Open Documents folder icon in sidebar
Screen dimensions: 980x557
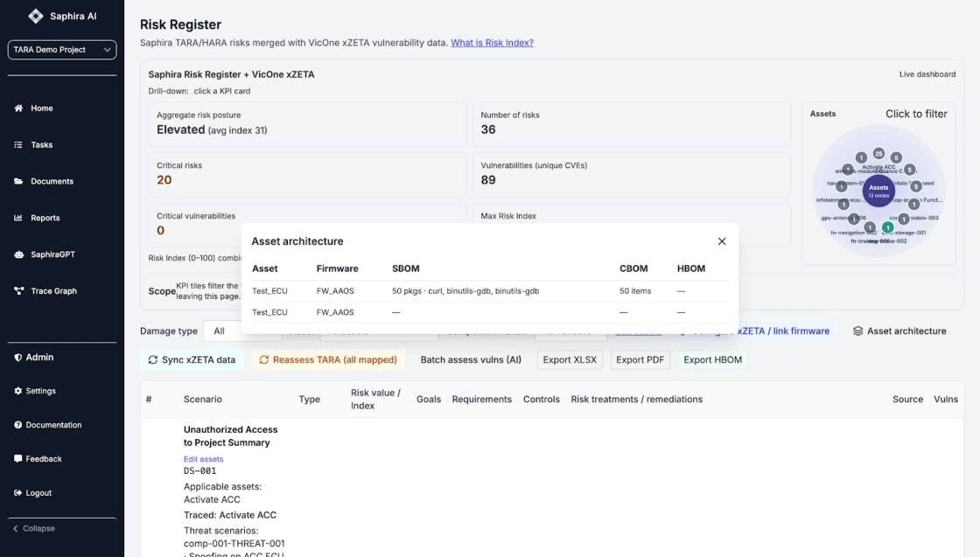tap(18, 182)
